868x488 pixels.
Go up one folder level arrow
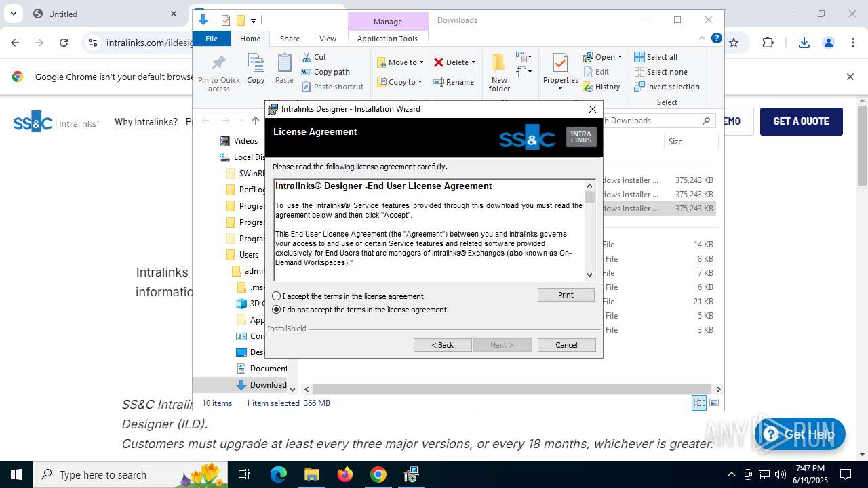[255, 121]
